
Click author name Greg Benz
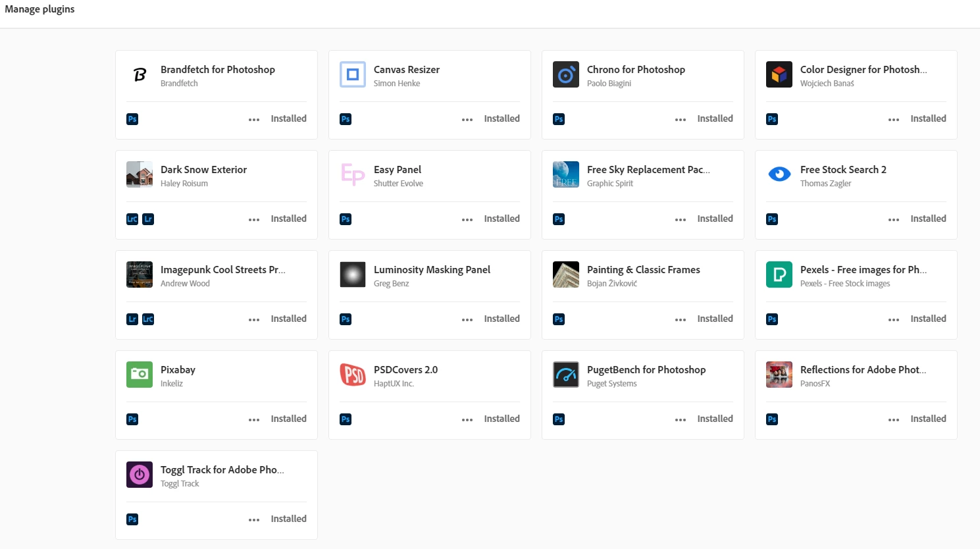(391, 284)
